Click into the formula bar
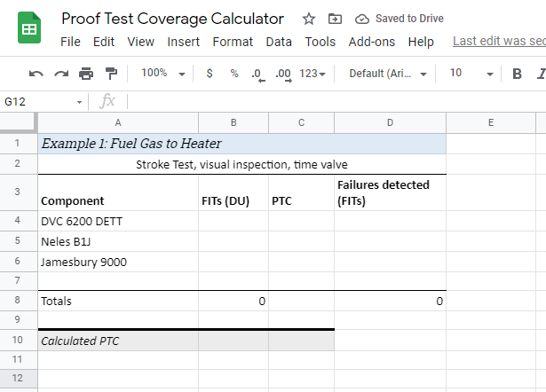Image resolution: width=546 pixels, height=392 pixels. [x=336, y=102]
